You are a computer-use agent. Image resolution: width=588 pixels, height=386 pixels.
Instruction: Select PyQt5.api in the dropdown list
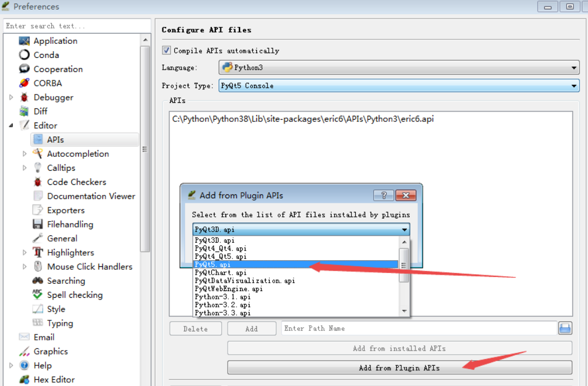click(296, 264)
